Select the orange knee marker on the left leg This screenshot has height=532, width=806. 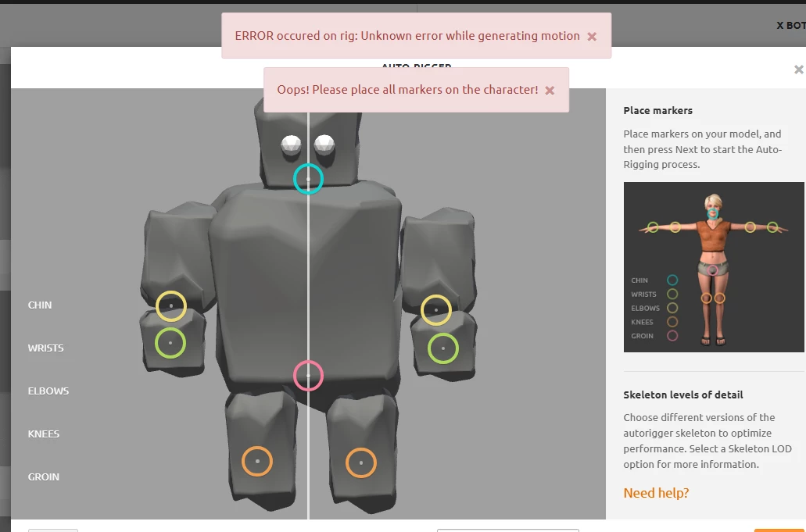tap(257, 461)
